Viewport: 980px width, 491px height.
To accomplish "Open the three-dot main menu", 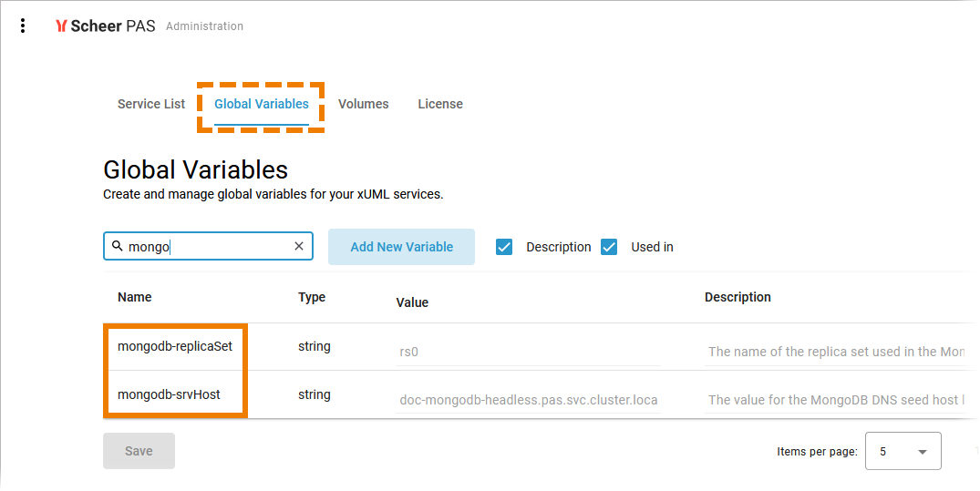I will 23,26.
